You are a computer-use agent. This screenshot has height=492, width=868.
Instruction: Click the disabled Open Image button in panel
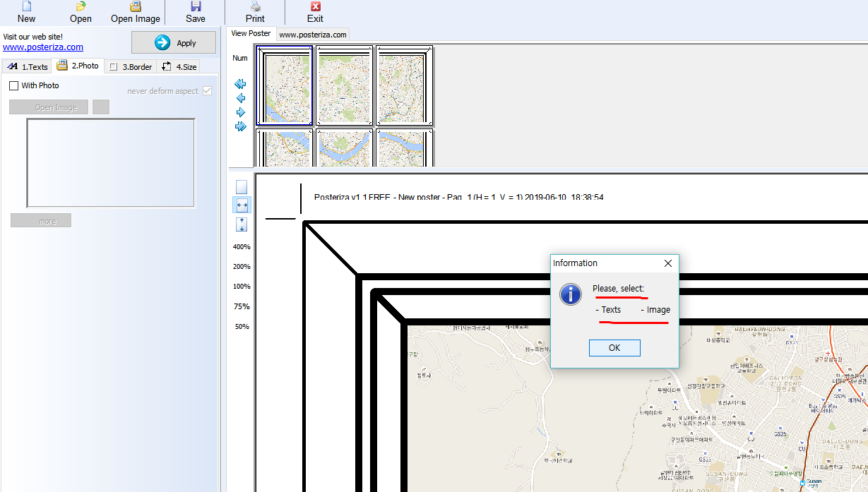49,107
